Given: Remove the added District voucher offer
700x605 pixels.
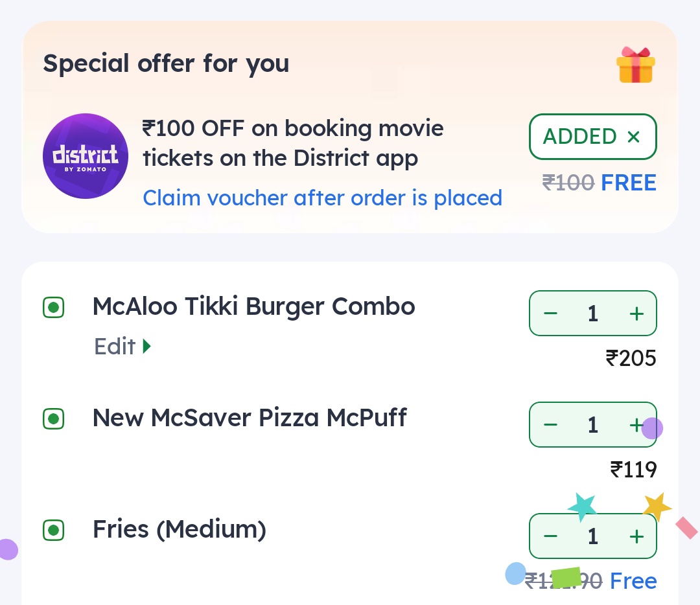Looking at the screenshot, I should pyautogui.click(x=633, y=137).
